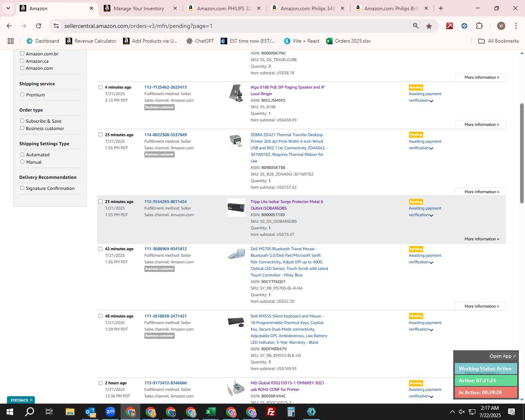View site information icon in address bar
This screenshot has width=525, height=420.
click(x=57, y=26)
